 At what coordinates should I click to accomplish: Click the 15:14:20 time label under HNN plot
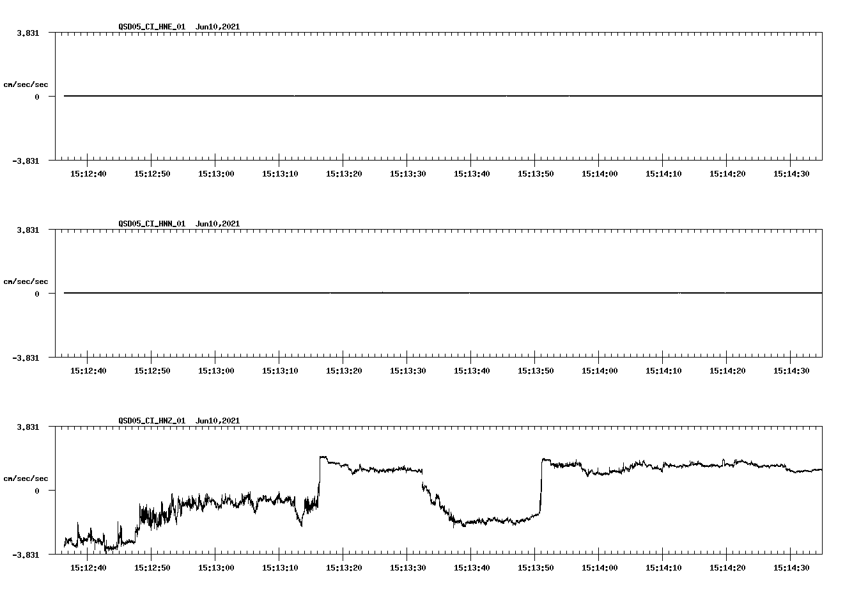[x=727, y=371]
